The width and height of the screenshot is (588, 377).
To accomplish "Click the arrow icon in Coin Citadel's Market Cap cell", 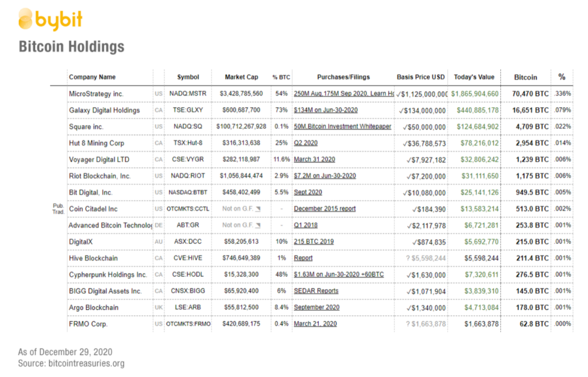I will click(x=258, y=209).
